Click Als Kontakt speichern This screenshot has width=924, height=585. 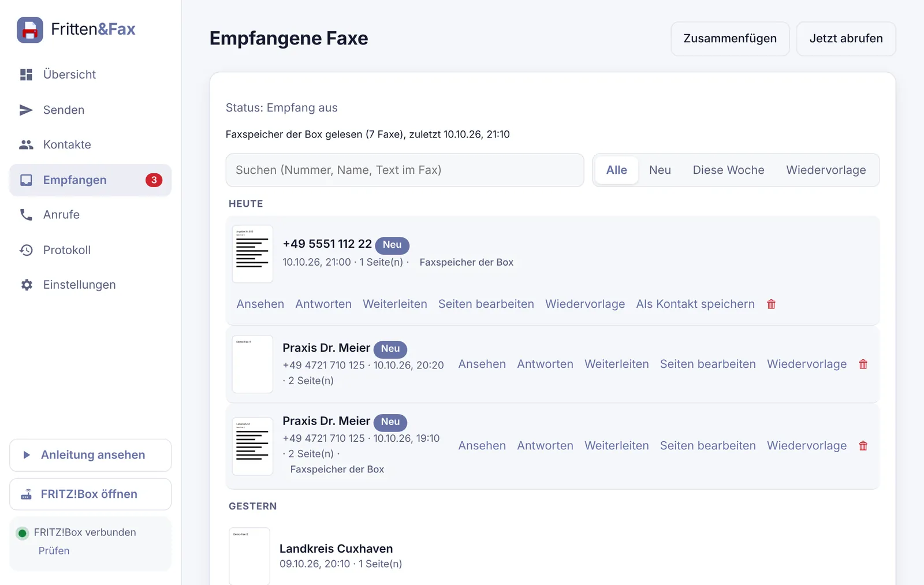coord(695,304)
